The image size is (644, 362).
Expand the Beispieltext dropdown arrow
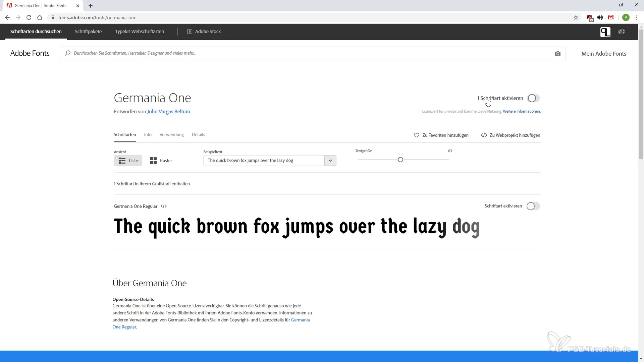330,161
